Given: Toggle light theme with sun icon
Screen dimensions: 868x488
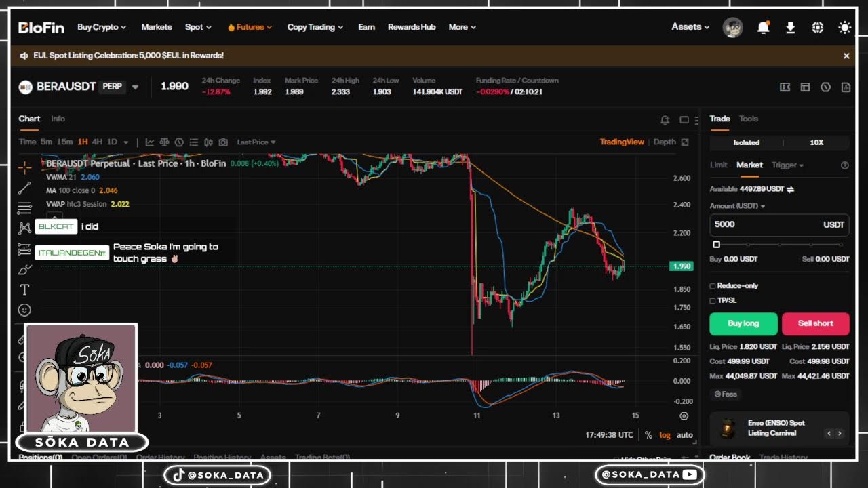Looking at the screenshot, I should [844, 27].
